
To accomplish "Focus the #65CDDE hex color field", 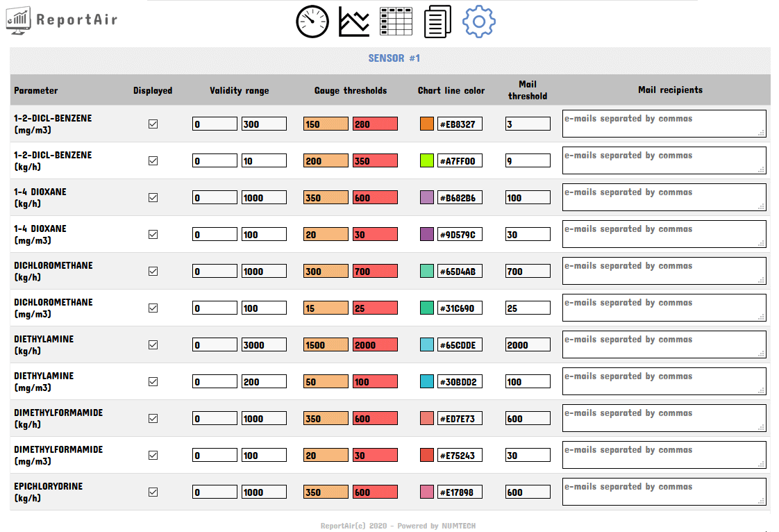I will (x=460, y=345).
